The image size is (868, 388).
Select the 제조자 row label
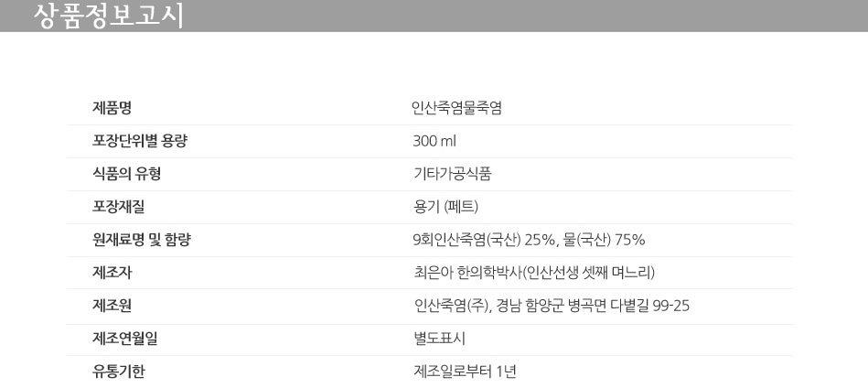[113, 273]
